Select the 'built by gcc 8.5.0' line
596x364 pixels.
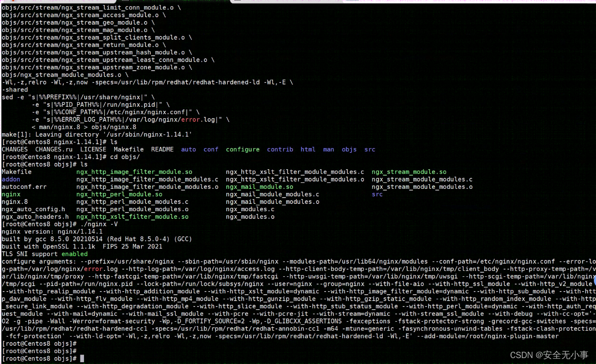pyautogui.click(x=97, y=239)
